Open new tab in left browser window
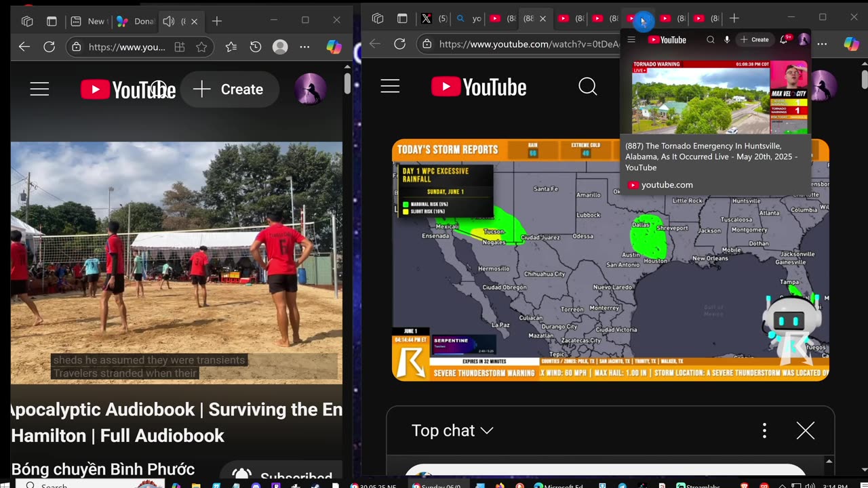Viewport: 868px width, 488px height. pyautogui.click(x=216, y=21)
